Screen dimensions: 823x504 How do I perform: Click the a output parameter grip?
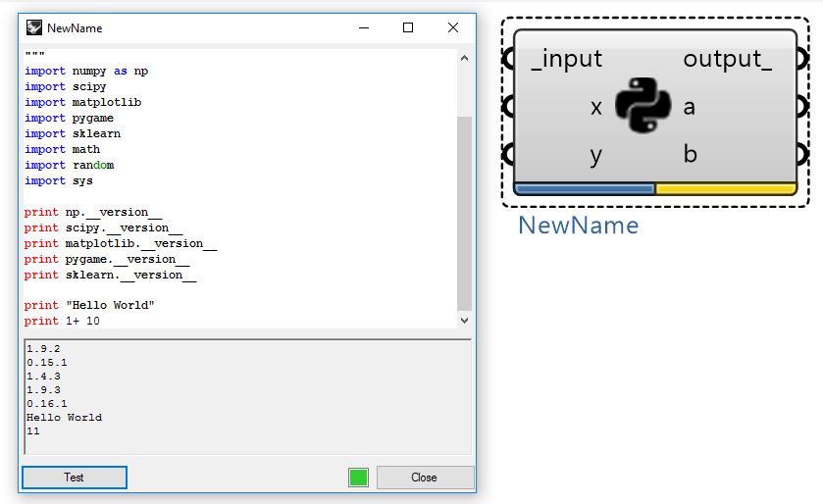coord(801,107)
